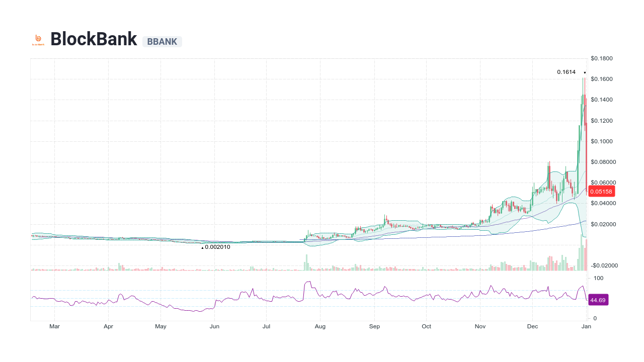
Task: Click the Nov date axis label
Action: (480, 326)
